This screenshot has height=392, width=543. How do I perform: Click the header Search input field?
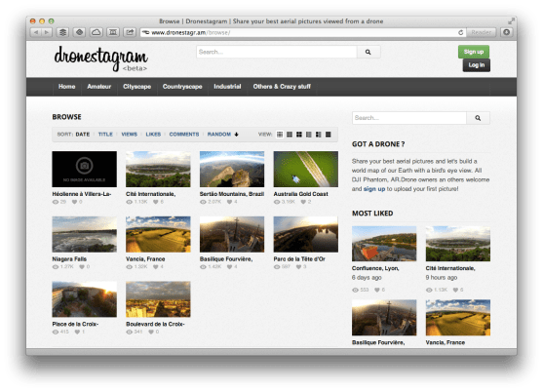[277, 52]
